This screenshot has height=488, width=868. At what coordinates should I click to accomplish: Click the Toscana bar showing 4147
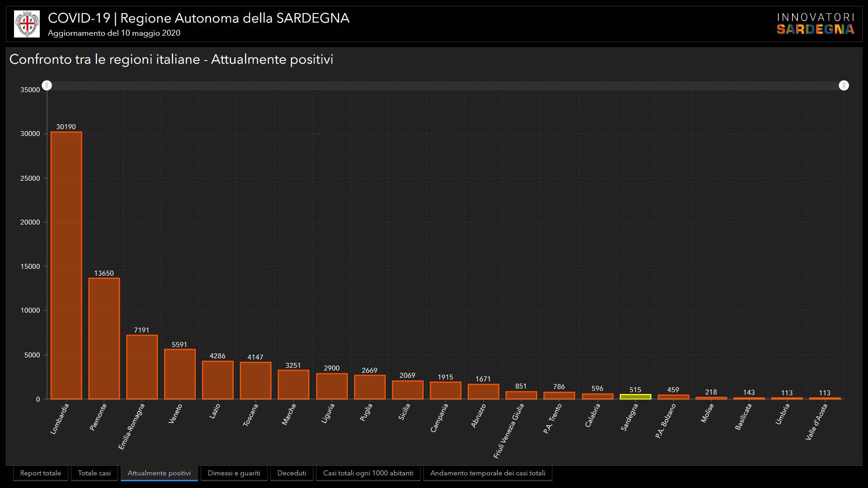pos(255,380)
